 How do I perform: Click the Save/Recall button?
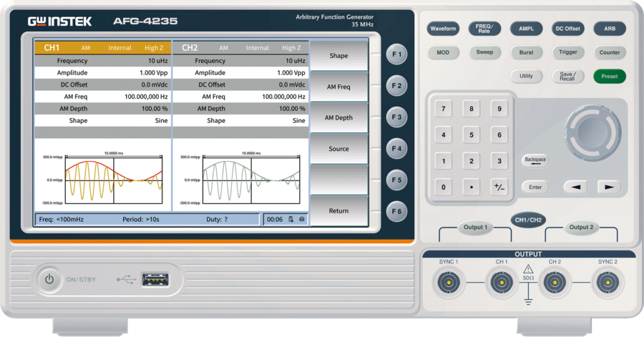[568, 77]
